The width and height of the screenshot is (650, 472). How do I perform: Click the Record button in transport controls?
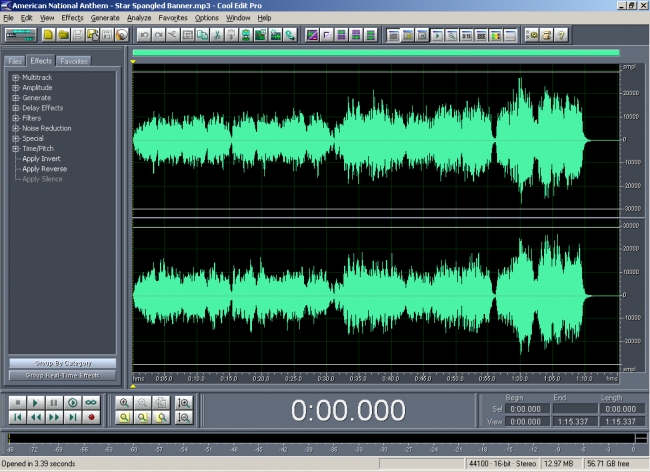[x=91, y=417]
